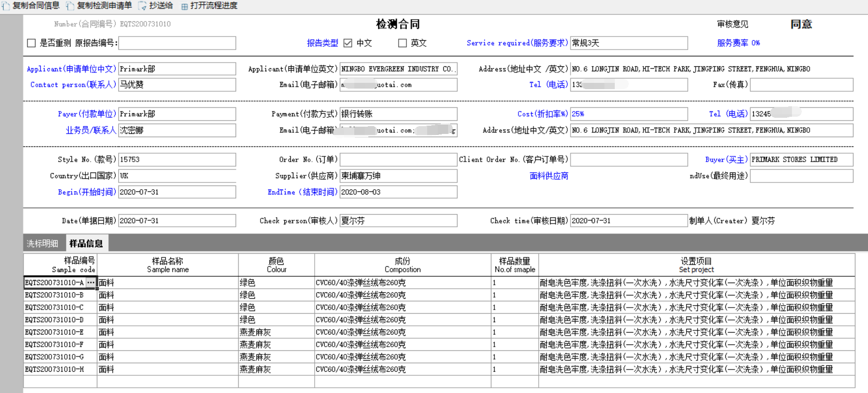Click Service required(服务要求) link
This screenshot has height=393, width=868.
coord(517,43)
